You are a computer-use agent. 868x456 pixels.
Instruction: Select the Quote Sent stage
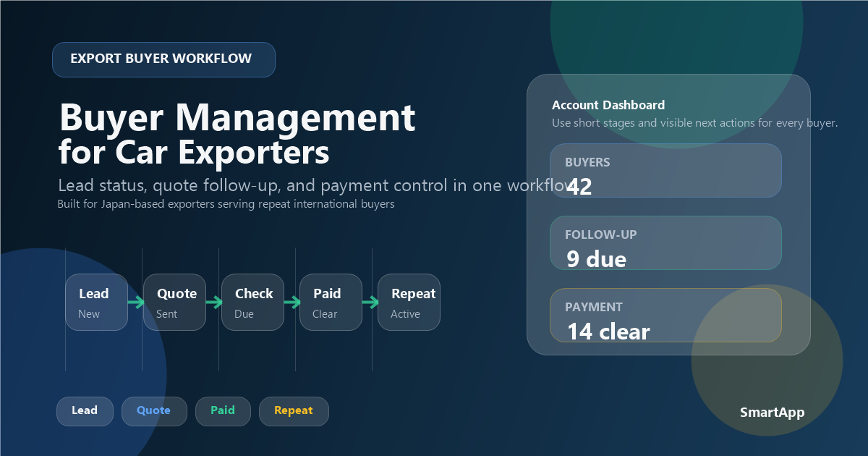pos(174,302)
